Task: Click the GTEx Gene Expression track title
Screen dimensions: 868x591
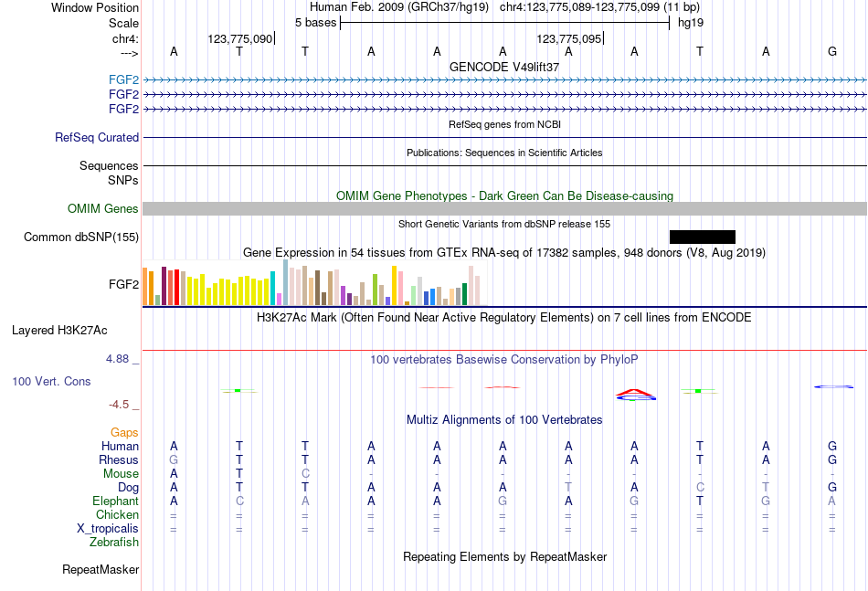Action: click(504, 253)
